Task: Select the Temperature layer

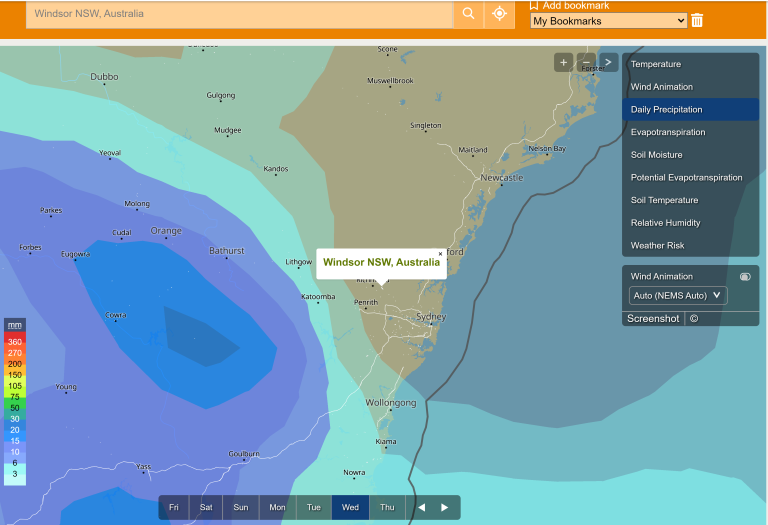Action: click(x=690, y=64)
